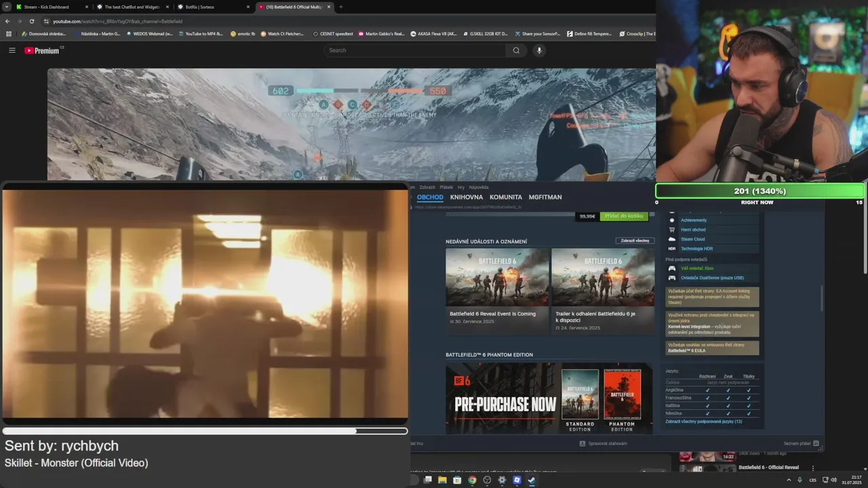Click Battlefield 6 EULA notice
Screen dimensions: 868x488
tap(712, 348)
